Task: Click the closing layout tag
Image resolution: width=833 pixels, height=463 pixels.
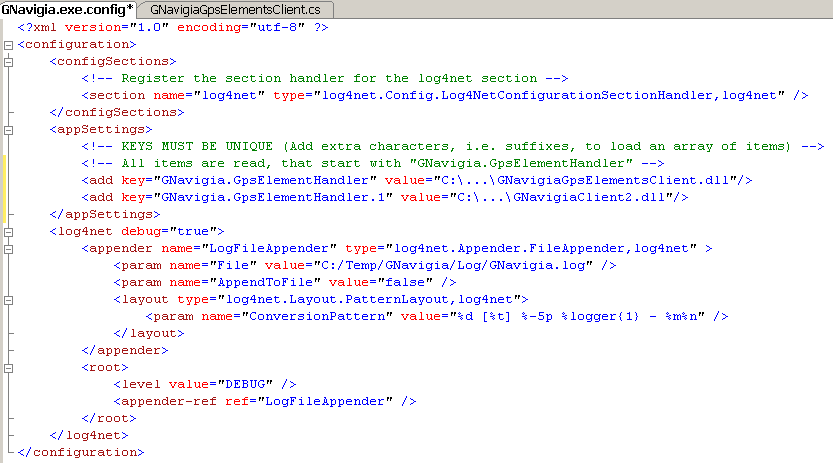Action: 148,333
